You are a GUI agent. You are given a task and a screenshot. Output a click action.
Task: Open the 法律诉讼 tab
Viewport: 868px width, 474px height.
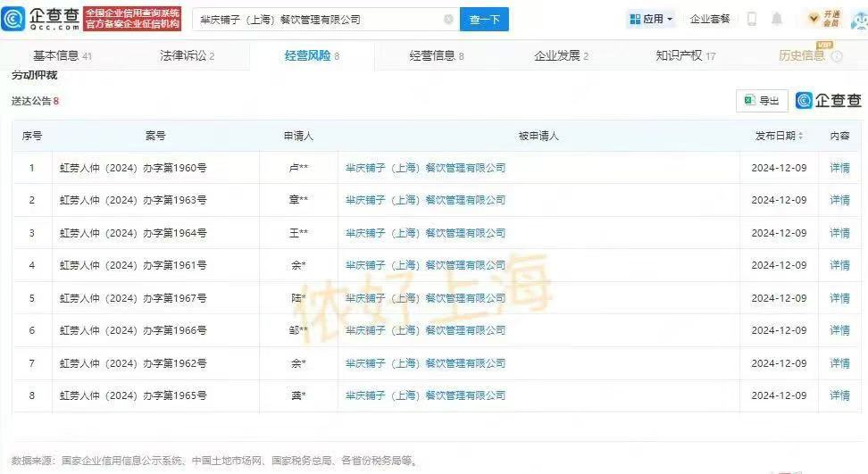click(x=187, y=55)
